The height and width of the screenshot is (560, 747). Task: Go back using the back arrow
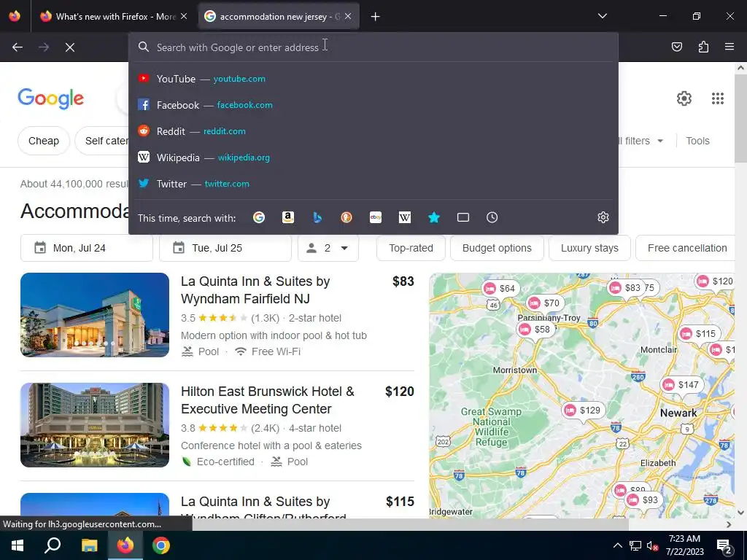(x=18, y=47)
